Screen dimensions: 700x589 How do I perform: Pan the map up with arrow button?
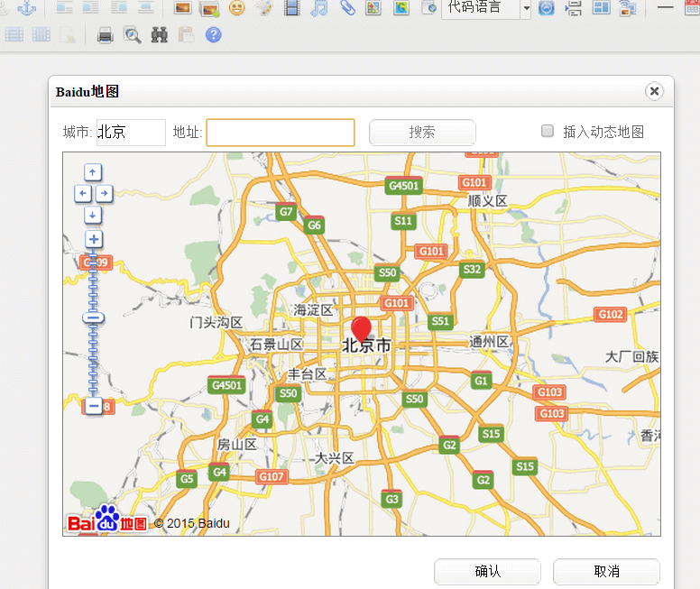point(93,172)
